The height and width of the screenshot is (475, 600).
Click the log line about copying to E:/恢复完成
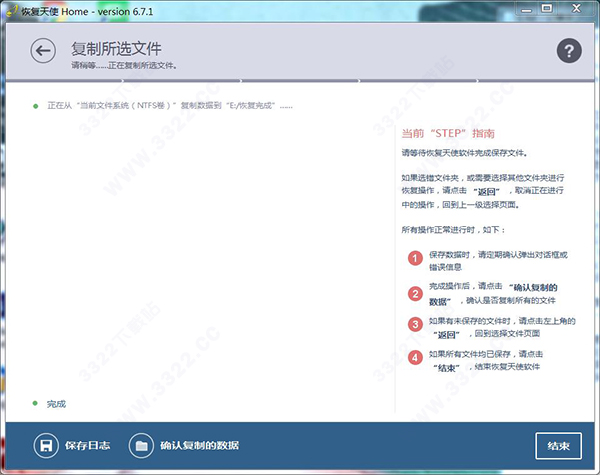coord(170,106)
